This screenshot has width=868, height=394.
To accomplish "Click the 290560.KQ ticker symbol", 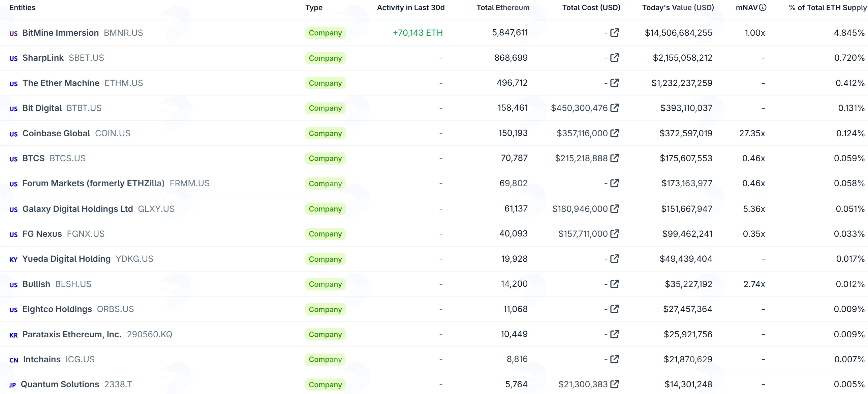I will point(150,334).
